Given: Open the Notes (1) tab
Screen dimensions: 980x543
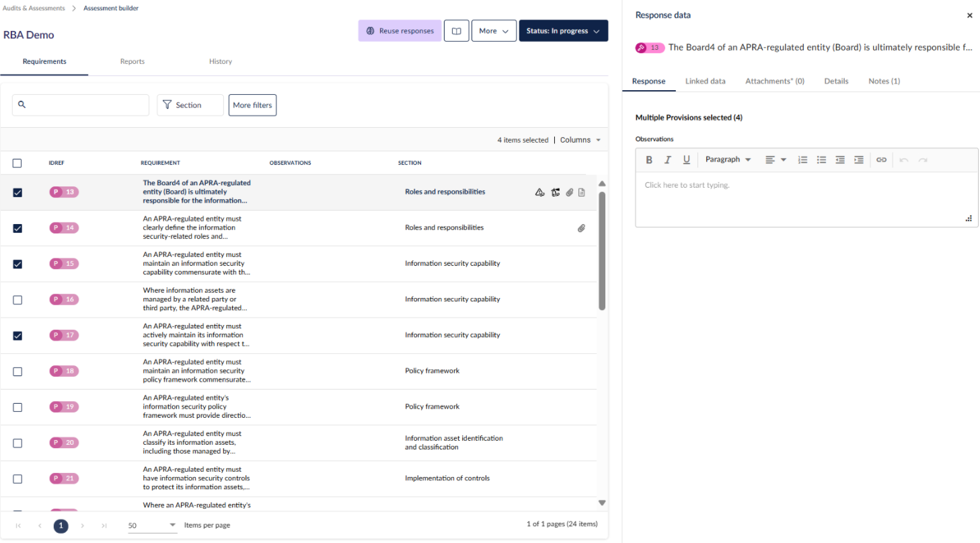Looking at the screenshot, I should pyautogui.click(x=884, y=81).
